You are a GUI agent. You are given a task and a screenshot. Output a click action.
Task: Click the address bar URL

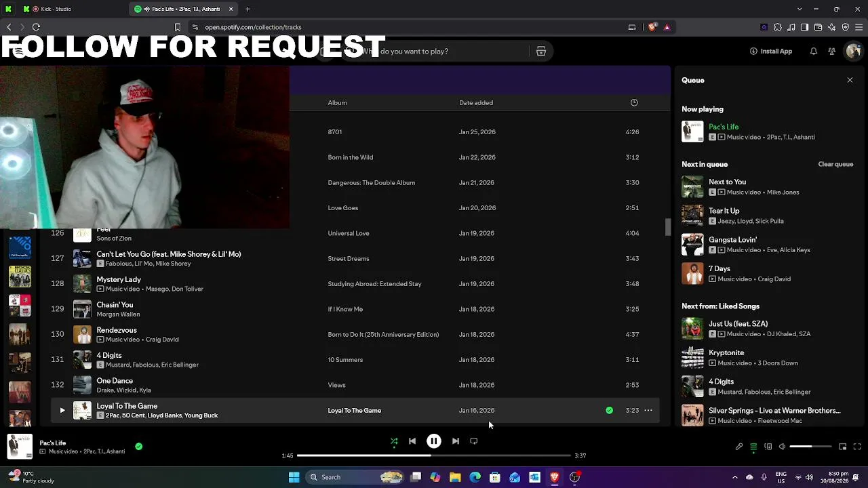click(253, 27)
